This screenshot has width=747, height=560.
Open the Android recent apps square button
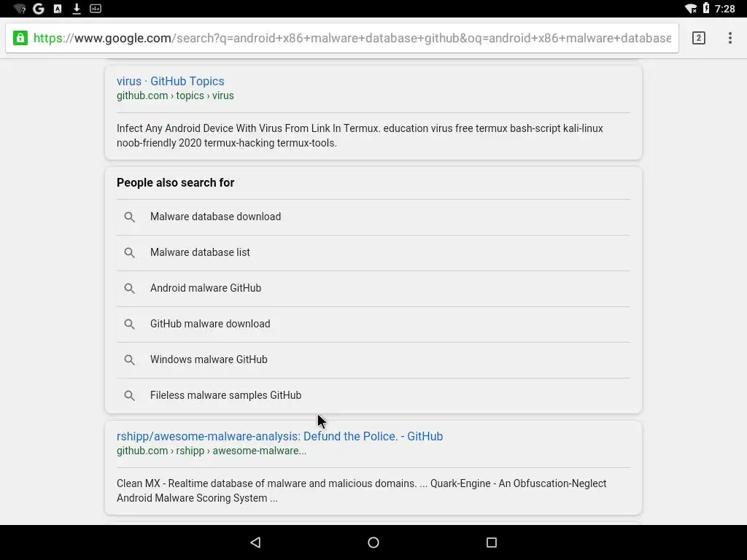click(491, 542)
